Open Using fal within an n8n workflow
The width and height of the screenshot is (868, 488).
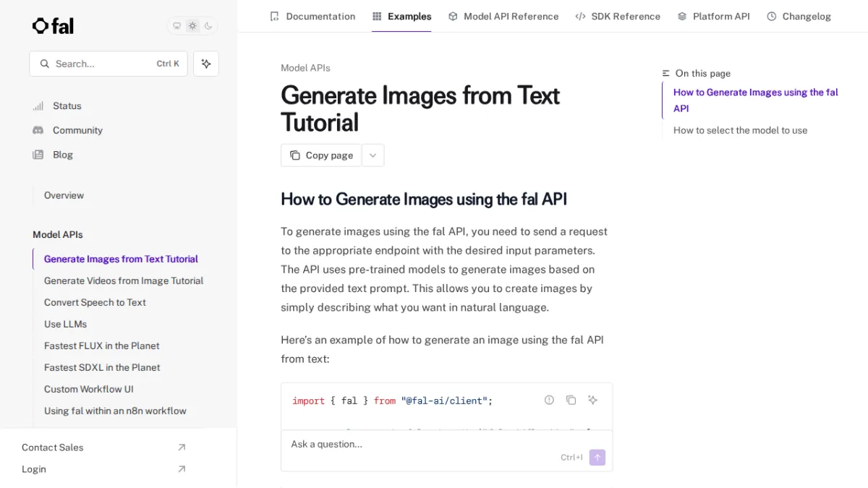[115, 411]
